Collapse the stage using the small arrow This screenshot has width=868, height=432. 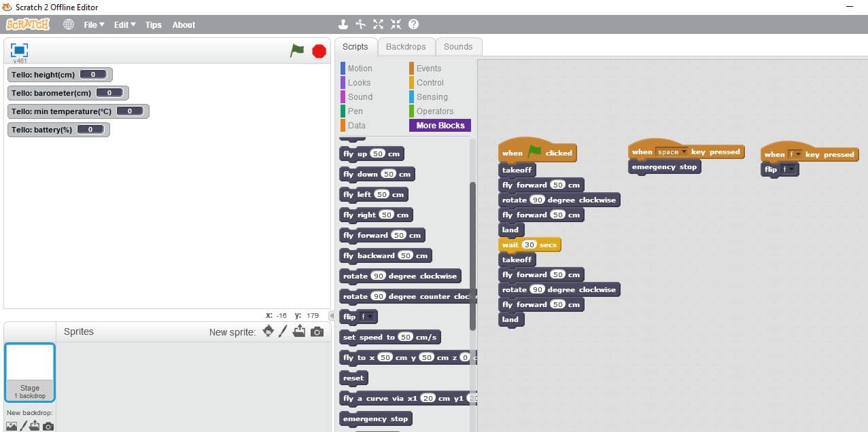tap(332, 316)
